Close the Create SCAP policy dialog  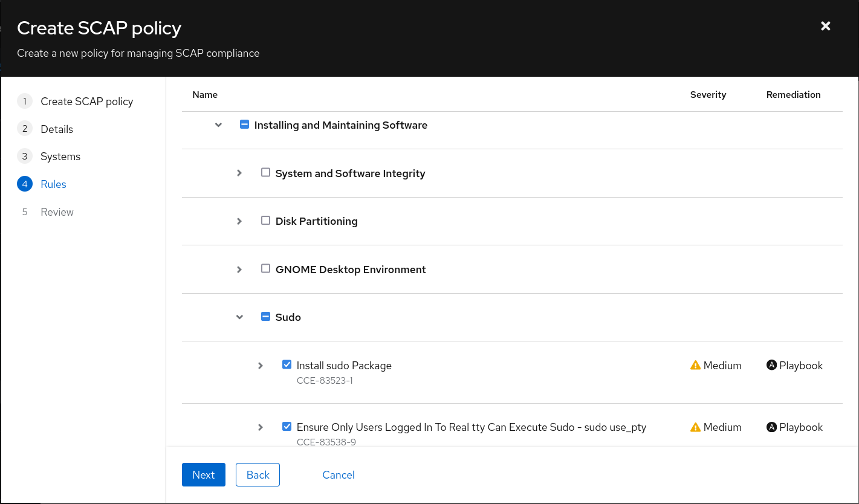826,26
